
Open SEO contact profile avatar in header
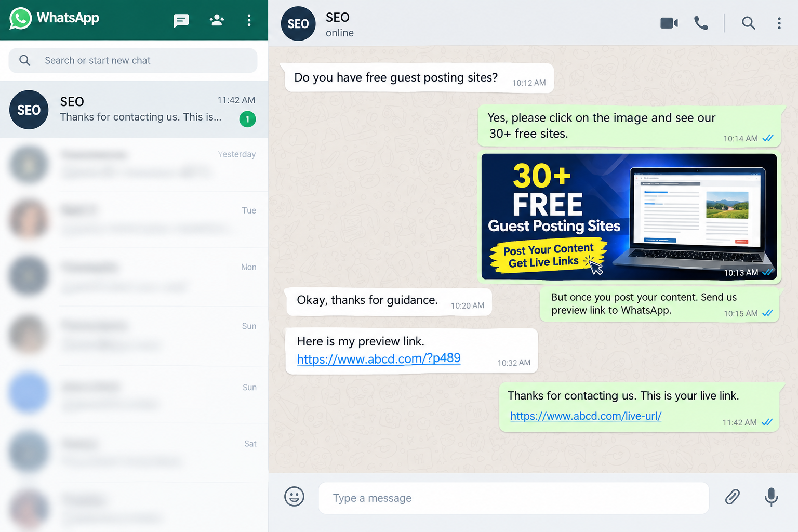click(298, 23)
